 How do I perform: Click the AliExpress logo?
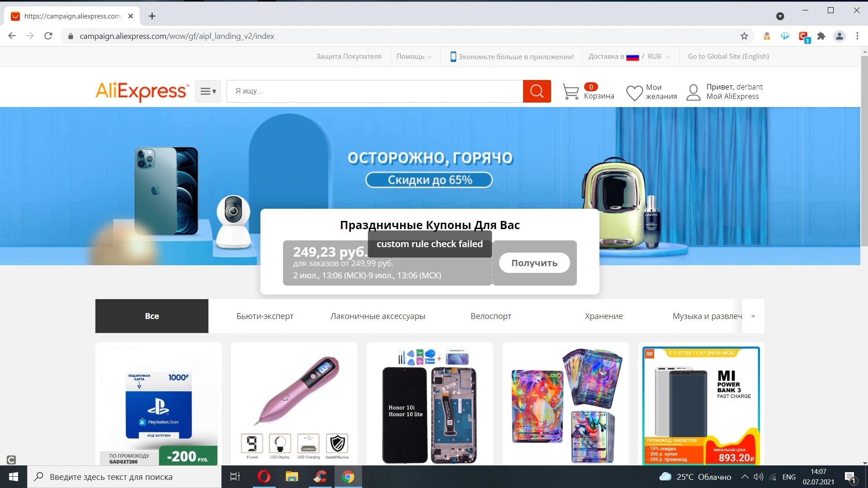142,91
